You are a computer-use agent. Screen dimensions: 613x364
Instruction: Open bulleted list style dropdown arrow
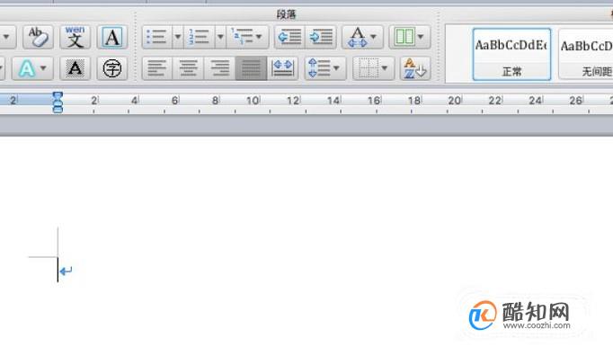coord(177,37)
